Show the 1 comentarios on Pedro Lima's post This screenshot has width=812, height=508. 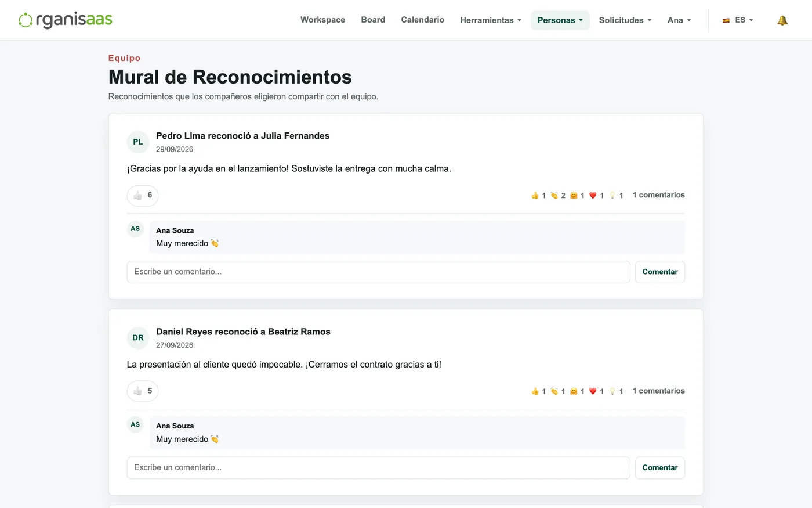(x=658, y=195)
